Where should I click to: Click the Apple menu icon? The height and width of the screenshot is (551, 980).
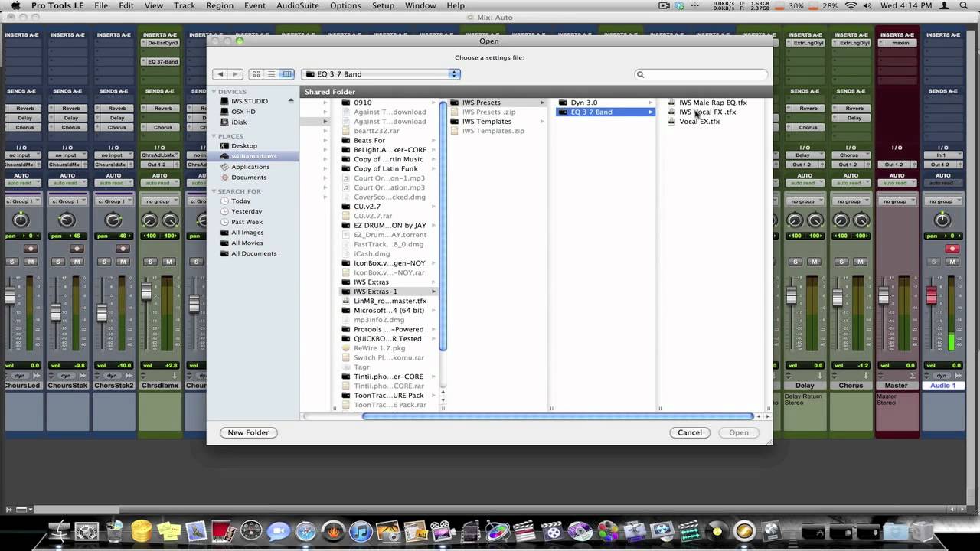pyautogui.click(x=15, y=5)
